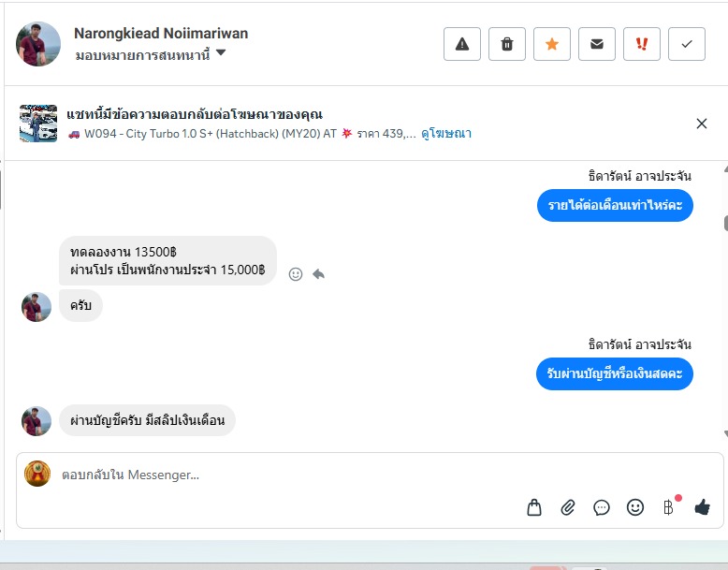Mark conversation done with checkmark
This screenshot has width=728, height=570.
coord(687,44)
